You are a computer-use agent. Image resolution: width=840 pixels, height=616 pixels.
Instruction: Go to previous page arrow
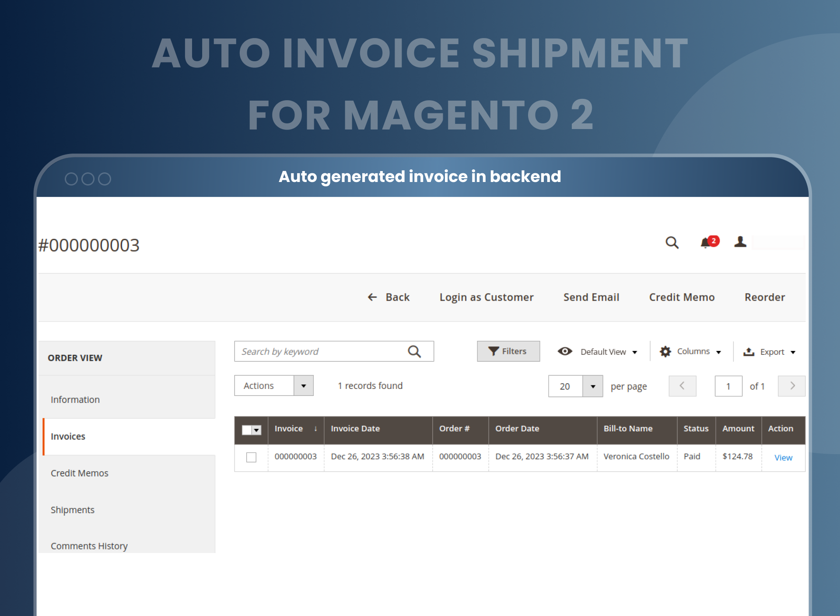(682, 386)
